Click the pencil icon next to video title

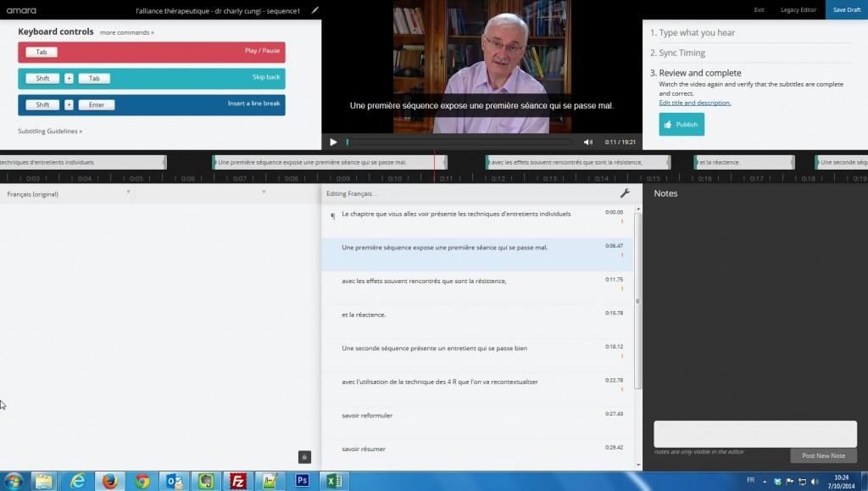point(315,10)
